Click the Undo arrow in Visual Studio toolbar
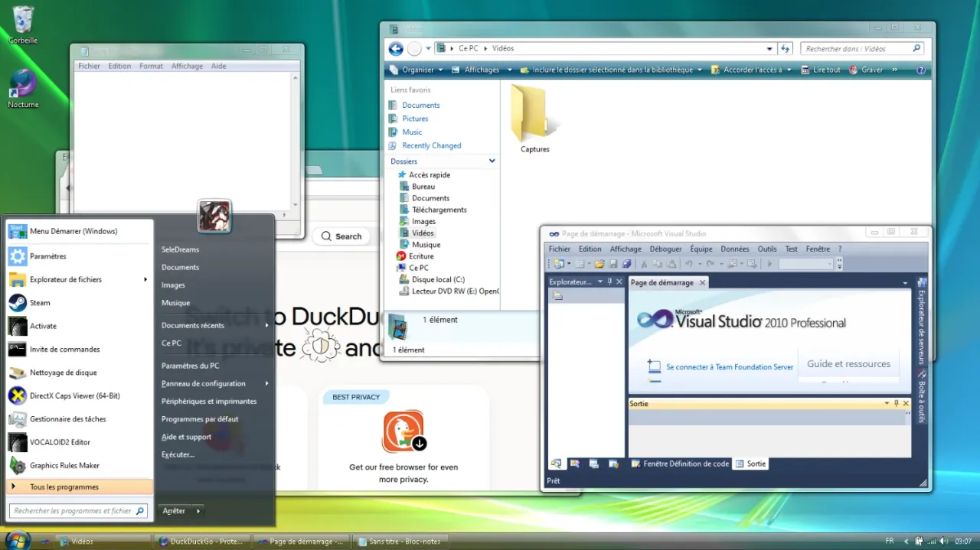The height and width of the screenshot is (550, 980). coord(688,264)
